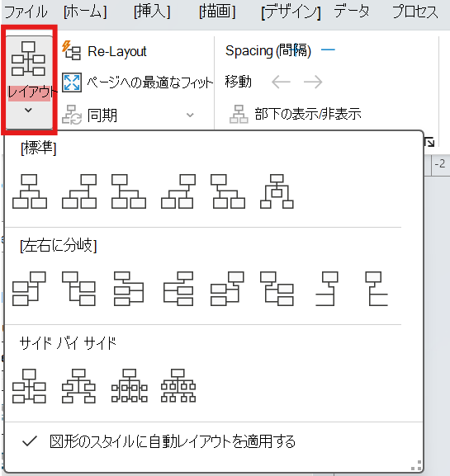Click the Re-Layout button
450x476 pixels.
pos(104,51)
